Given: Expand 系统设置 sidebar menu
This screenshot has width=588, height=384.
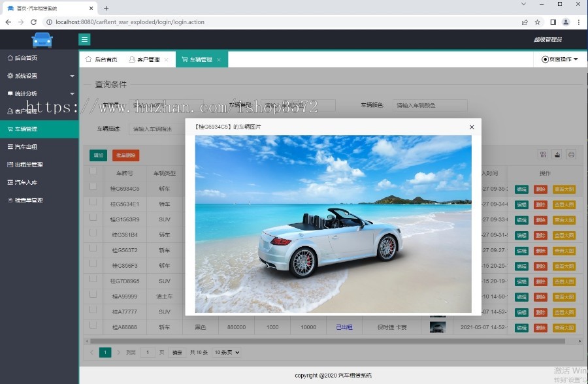Looking at the screenshot, I should (39, 76).
